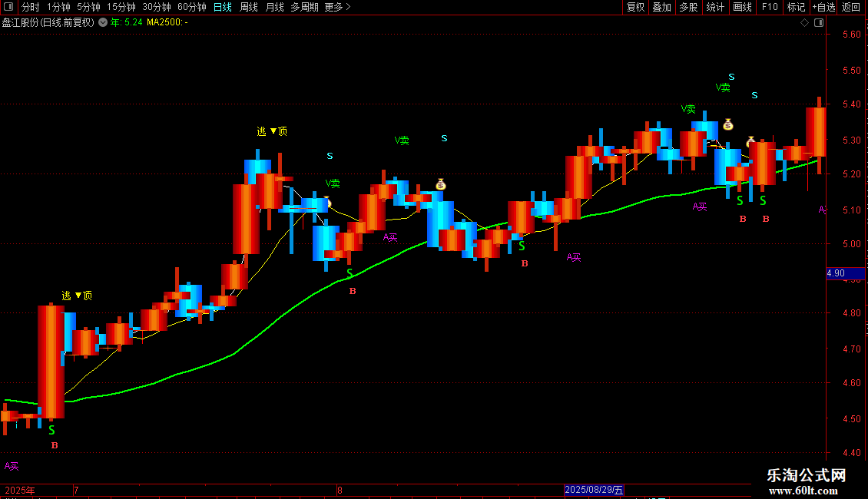
Task: Open the 多股 multi-stock view
Action: coord(688,7)
